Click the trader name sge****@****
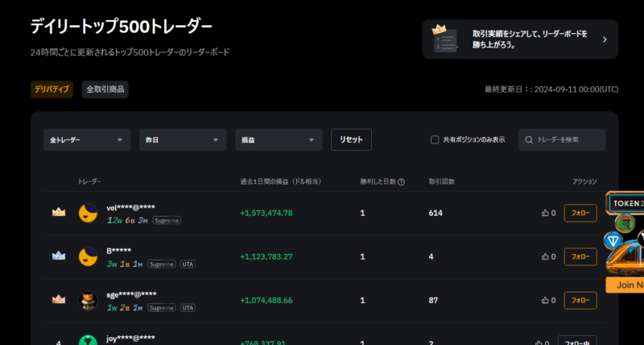 click(131, 294)
